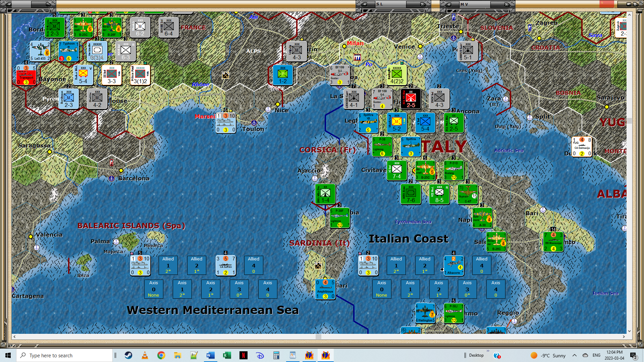Click Western Mediterranean Axis 0 None section box

tap(154, 289)
